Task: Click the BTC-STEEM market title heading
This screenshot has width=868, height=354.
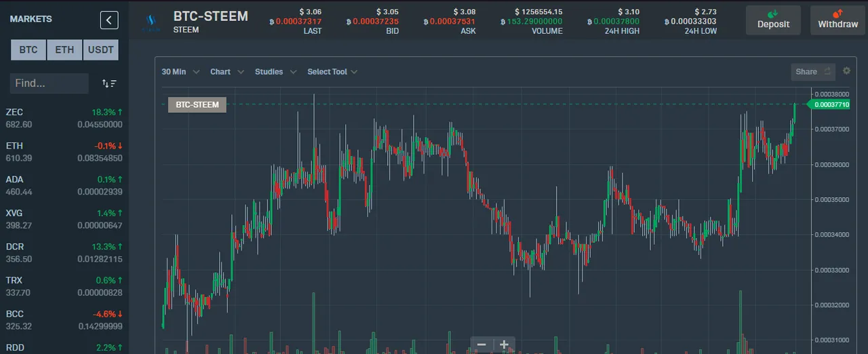Action: (211, 16)
